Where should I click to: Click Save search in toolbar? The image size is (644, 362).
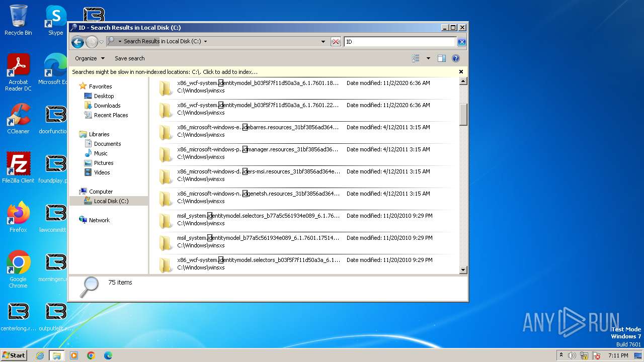[129, 58]
